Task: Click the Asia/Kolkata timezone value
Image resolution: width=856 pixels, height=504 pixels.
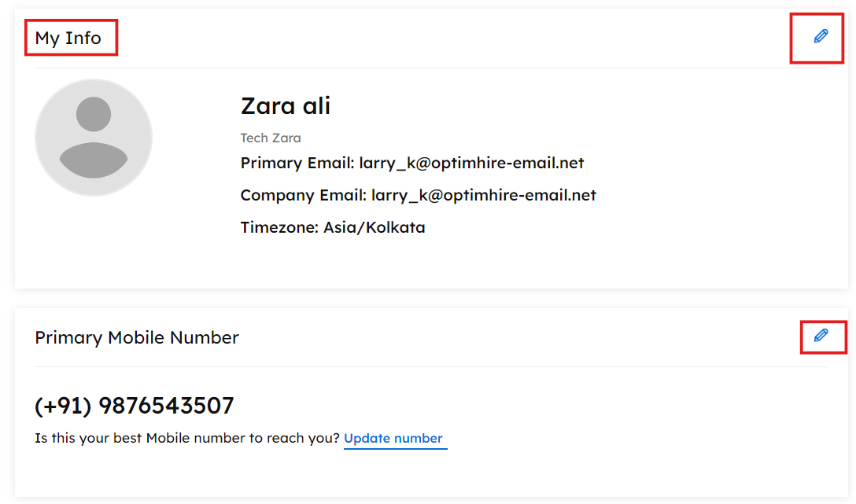Action: click(x=374, y=228)
